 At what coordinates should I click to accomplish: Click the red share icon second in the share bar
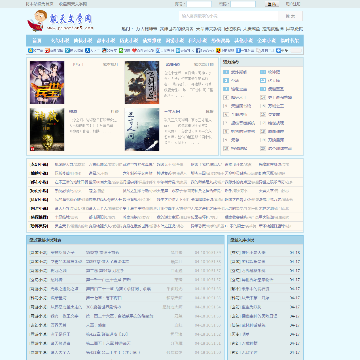click(x=48, y=50)
